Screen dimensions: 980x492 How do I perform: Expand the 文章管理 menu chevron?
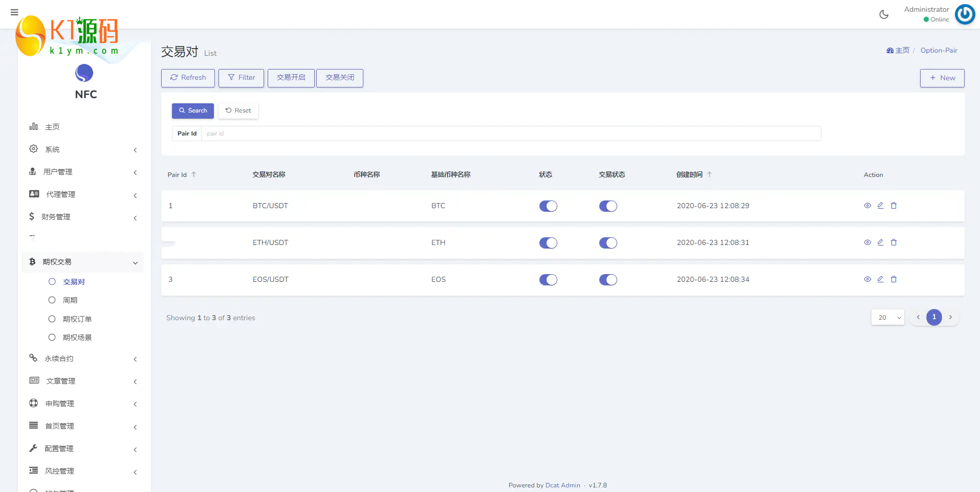135,382
